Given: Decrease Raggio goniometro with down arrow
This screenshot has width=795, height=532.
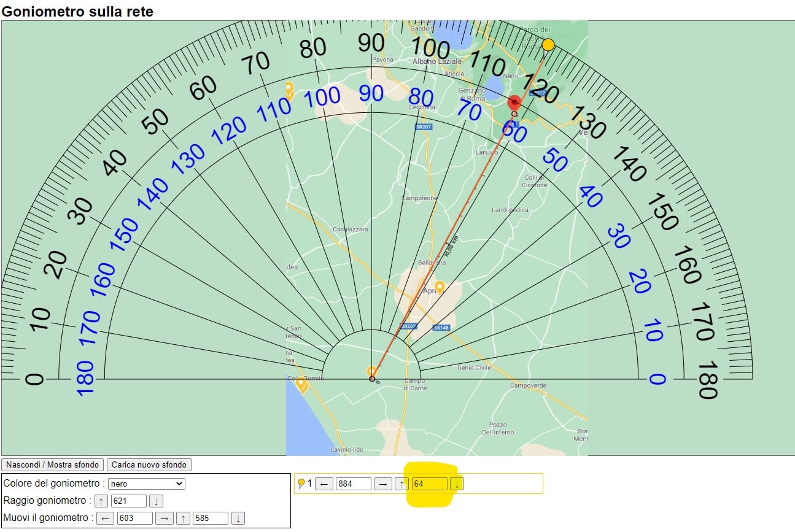Looking at the screenshot, I should tap(156, 501).
